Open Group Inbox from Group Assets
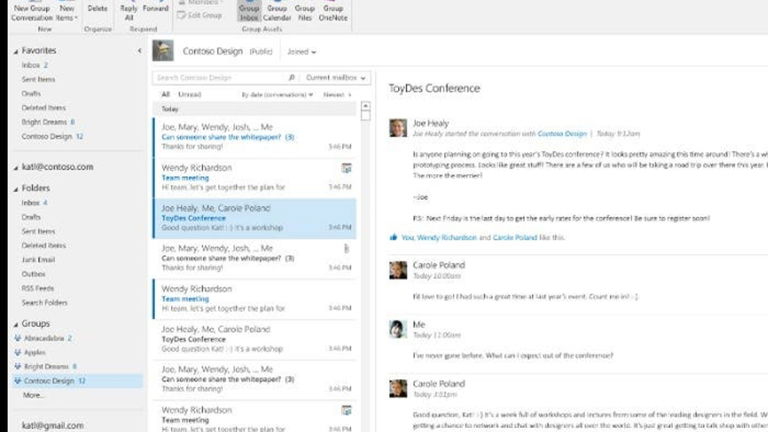Screen dimensions: 768x432 [249, 11]
